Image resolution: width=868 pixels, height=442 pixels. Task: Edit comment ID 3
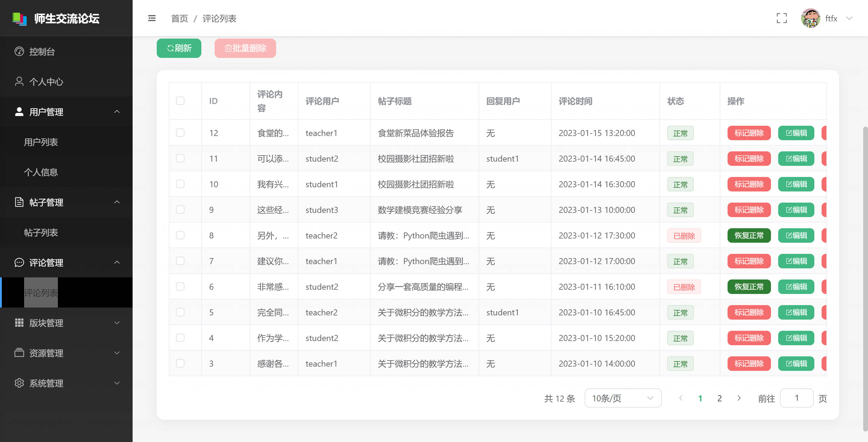pyautogui.click(x=796, y=363)
